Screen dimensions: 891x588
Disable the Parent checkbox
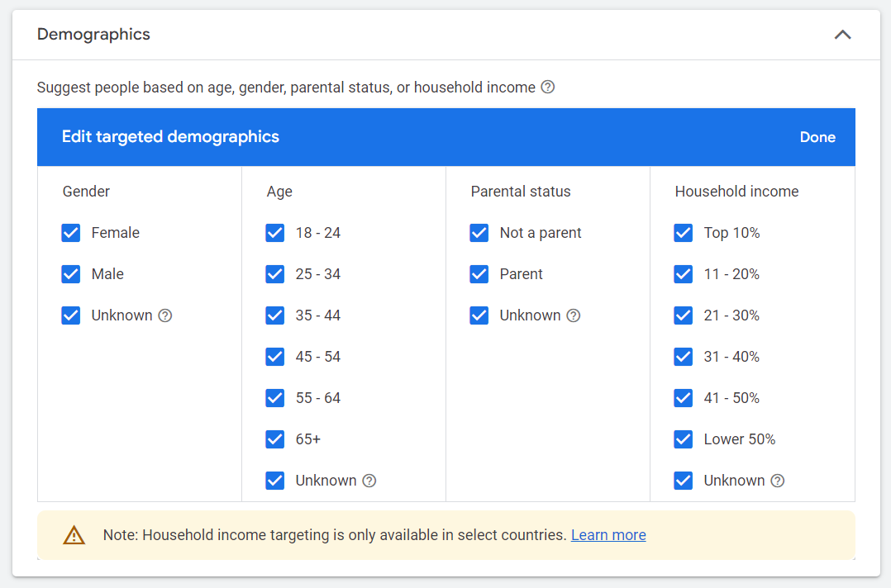click(x=479, y=274)
